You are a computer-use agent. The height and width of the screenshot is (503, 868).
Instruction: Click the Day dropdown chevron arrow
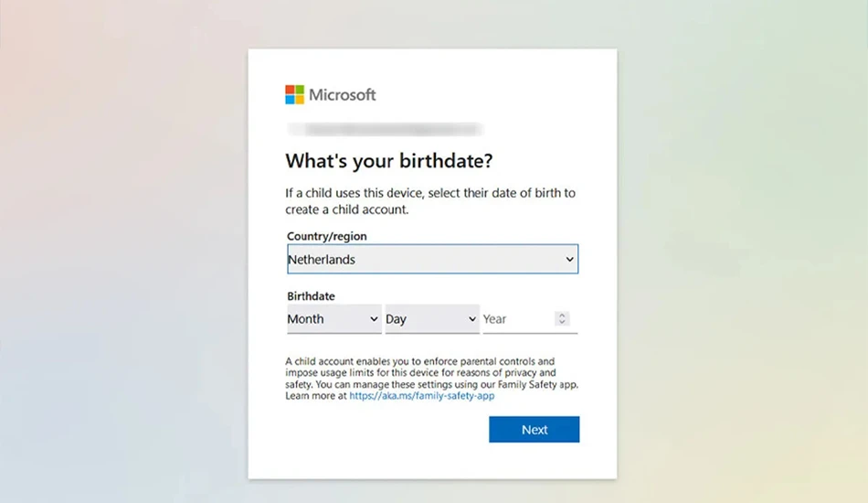point(471,319)
